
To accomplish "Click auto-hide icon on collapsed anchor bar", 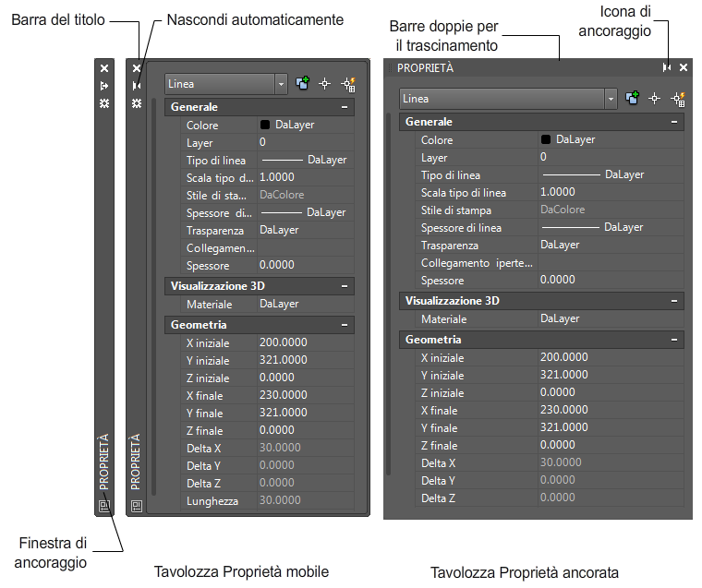I will pos(104,86).
